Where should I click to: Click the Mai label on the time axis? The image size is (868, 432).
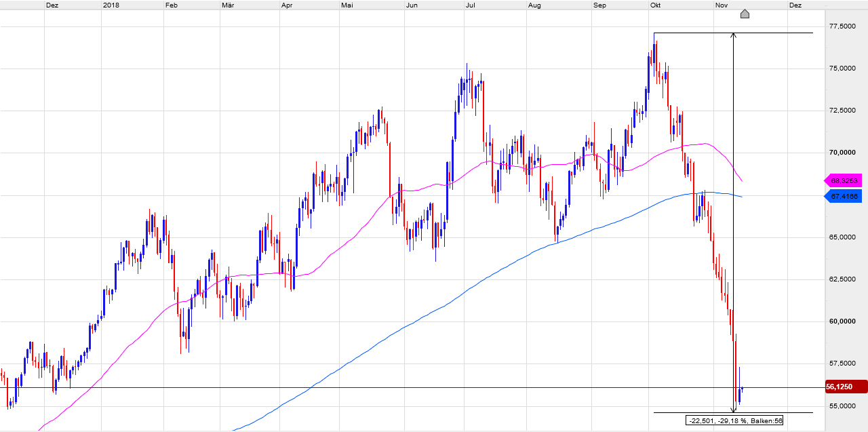pos(348,5)
